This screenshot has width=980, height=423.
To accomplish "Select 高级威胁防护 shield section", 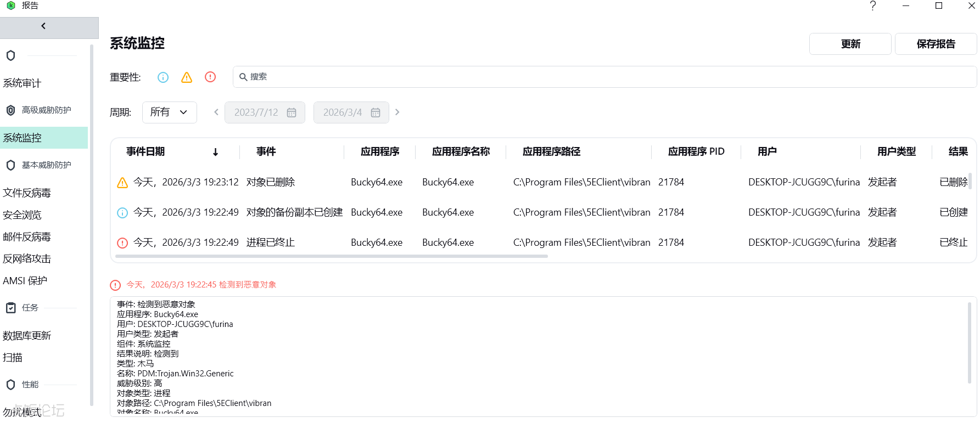I will [x=40, y=110].
